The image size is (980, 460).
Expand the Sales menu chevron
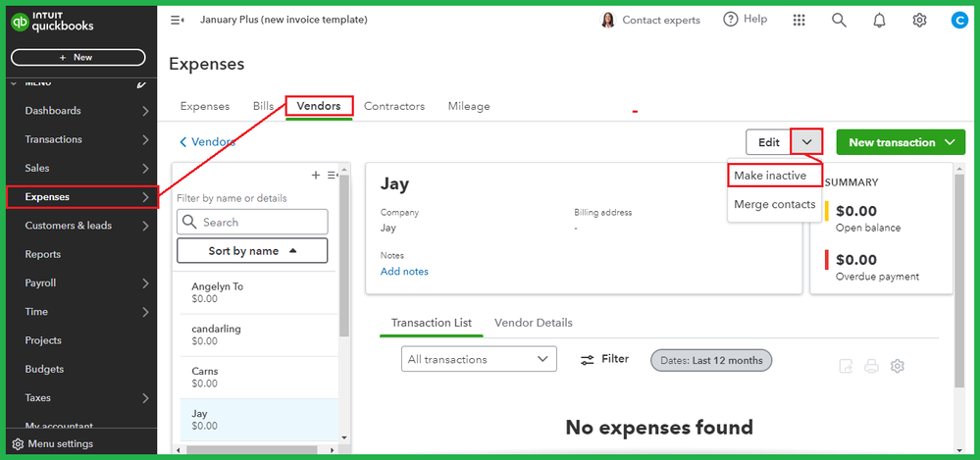145,169
